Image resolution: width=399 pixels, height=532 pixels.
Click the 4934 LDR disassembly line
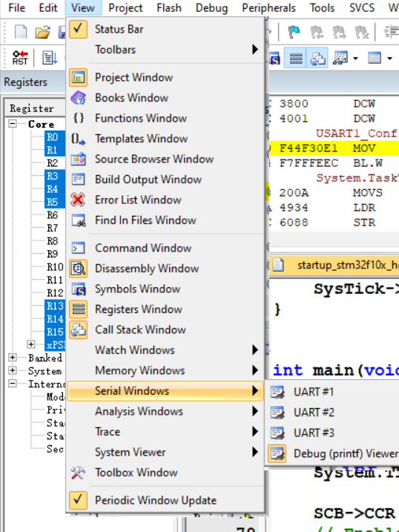[334, 208]
